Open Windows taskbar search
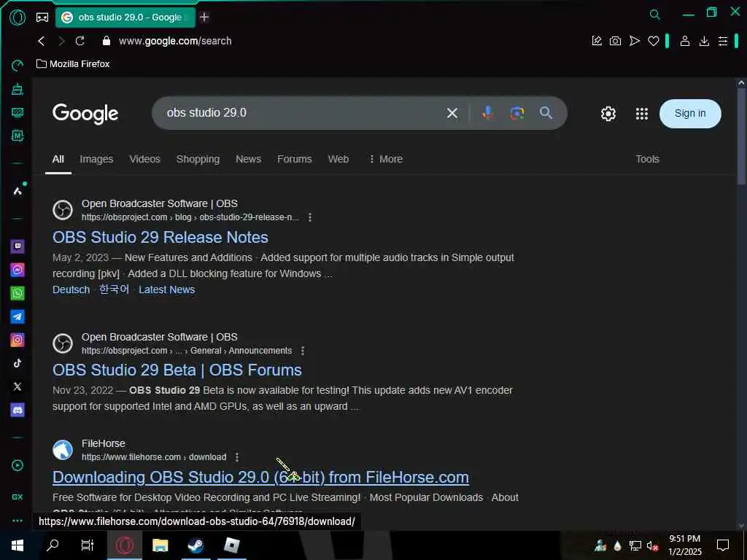Image resolution: width=747 pixels, height=560 pixels. tap(53, 545)
